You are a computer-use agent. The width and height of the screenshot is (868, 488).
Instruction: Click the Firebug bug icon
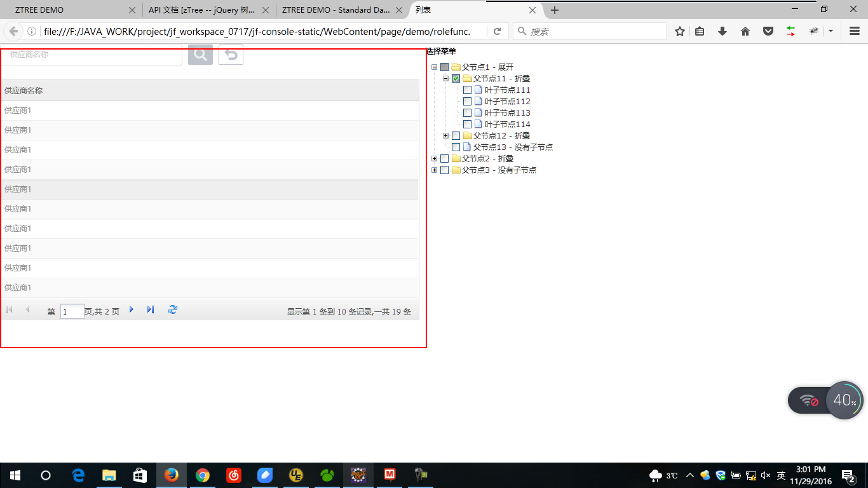click(x=813, y=31)
